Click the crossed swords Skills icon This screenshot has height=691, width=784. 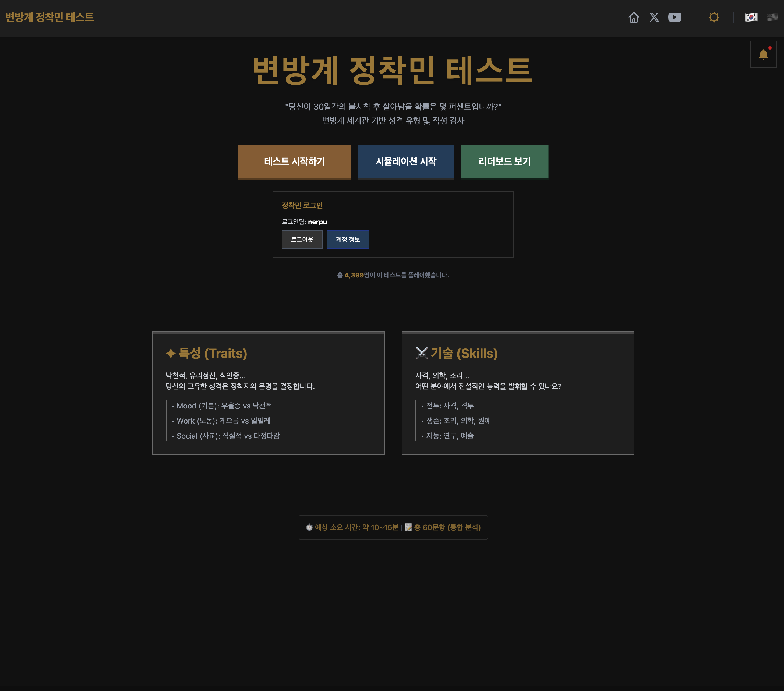422,353
